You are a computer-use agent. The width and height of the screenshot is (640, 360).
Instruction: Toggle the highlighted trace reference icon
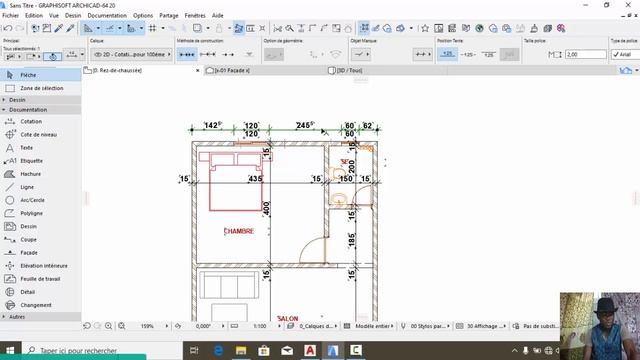tap(239, 28)
